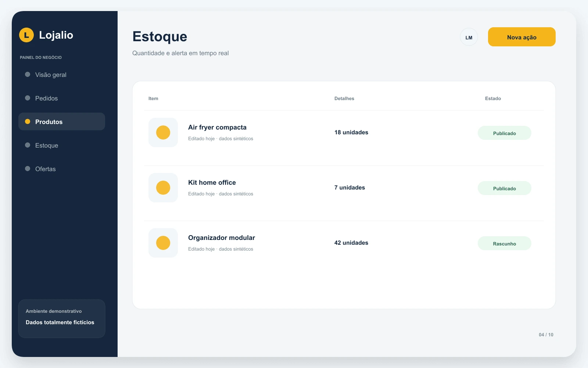Click Publicado badge for Kit home office
The image size is (588, 368).
pos(505,188)
